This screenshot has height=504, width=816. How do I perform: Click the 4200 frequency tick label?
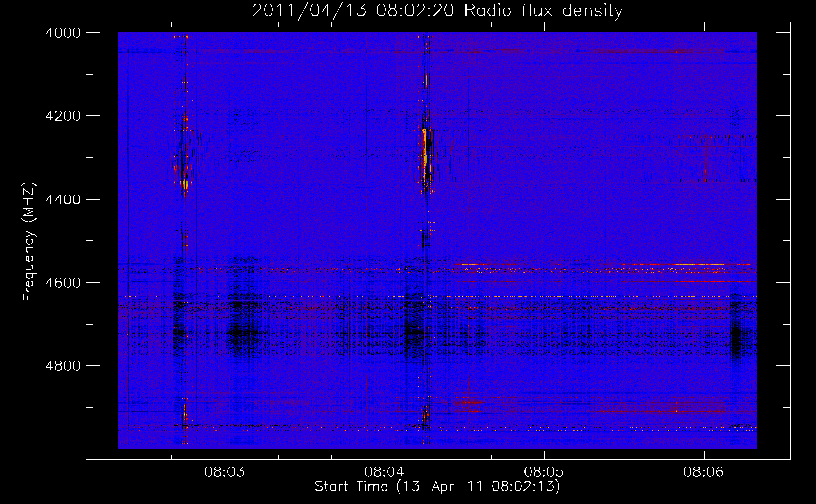[63, 116]
